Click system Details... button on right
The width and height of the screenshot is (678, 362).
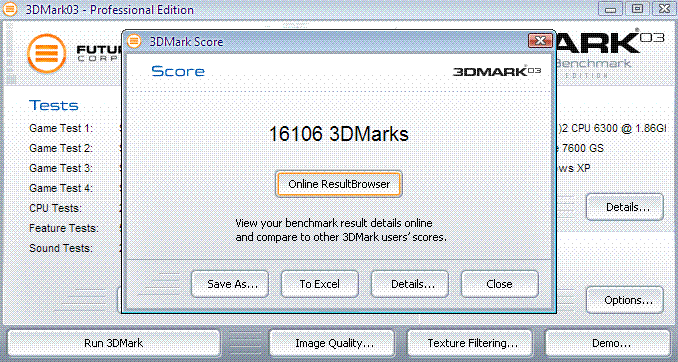tap(625, 207)
